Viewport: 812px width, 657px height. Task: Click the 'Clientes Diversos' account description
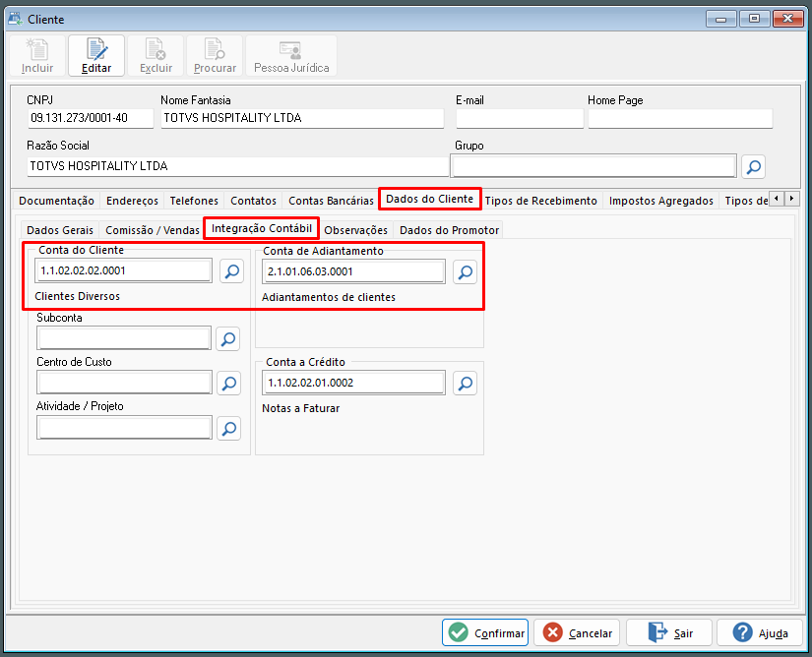[77, 296]
